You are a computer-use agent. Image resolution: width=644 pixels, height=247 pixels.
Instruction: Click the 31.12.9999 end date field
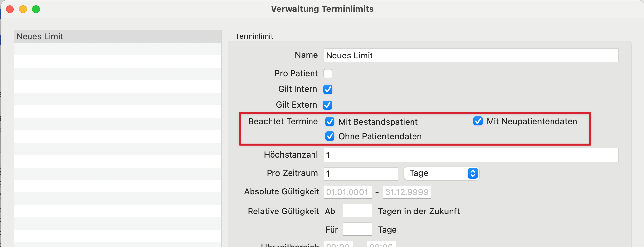pyautogui.click(x=407, y=192)
